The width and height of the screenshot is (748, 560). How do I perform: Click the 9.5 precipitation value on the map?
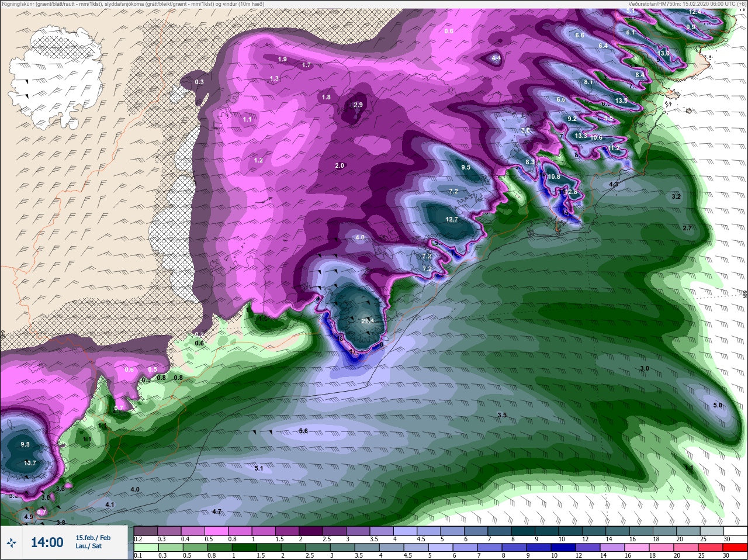point(466,167)
